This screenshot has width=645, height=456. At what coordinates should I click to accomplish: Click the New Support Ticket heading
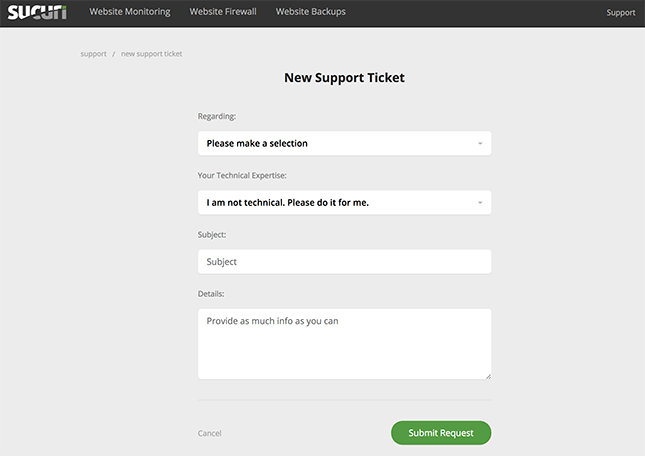(x=344, y=78)
